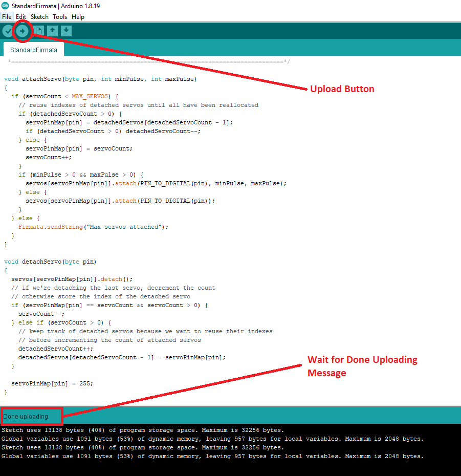Open the Edit menu
461x476 pixels.
(x=21, y=17)
